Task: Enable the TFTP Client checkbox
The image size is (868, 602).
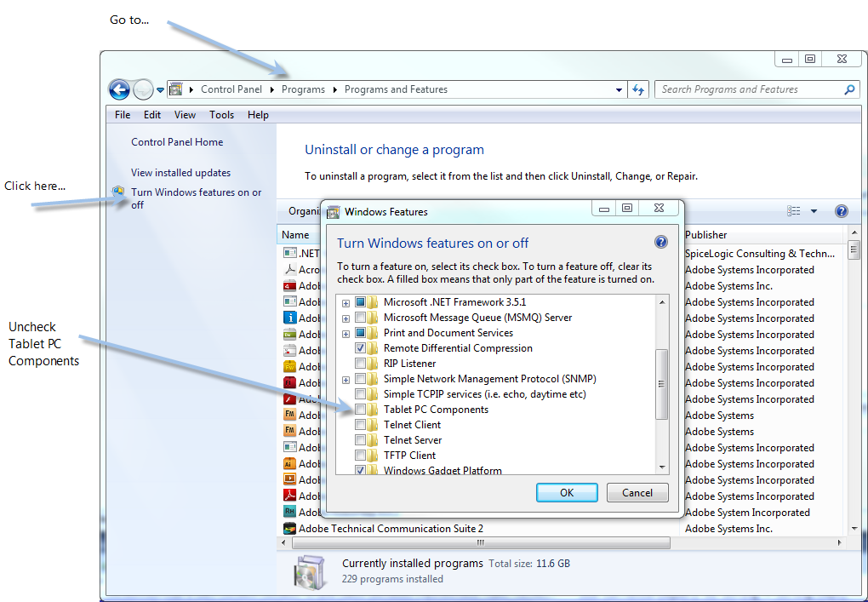Action: pos(360,456)
